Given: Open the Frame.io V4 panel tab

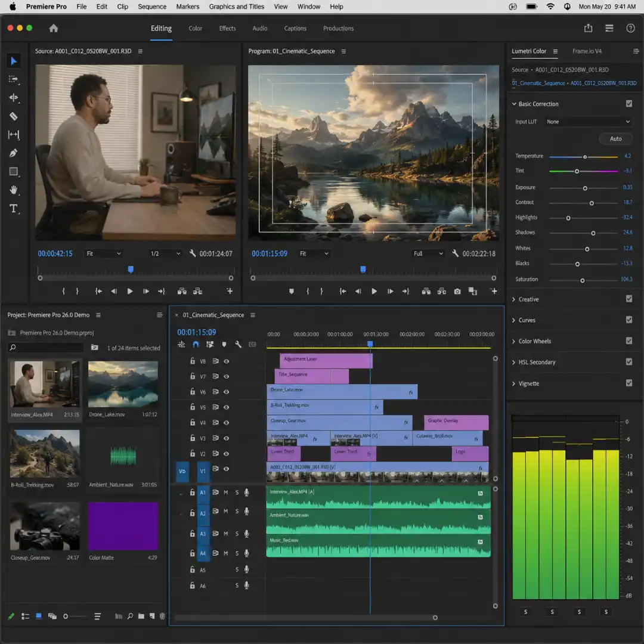Looking at the screenshot, I should (587, 51).
